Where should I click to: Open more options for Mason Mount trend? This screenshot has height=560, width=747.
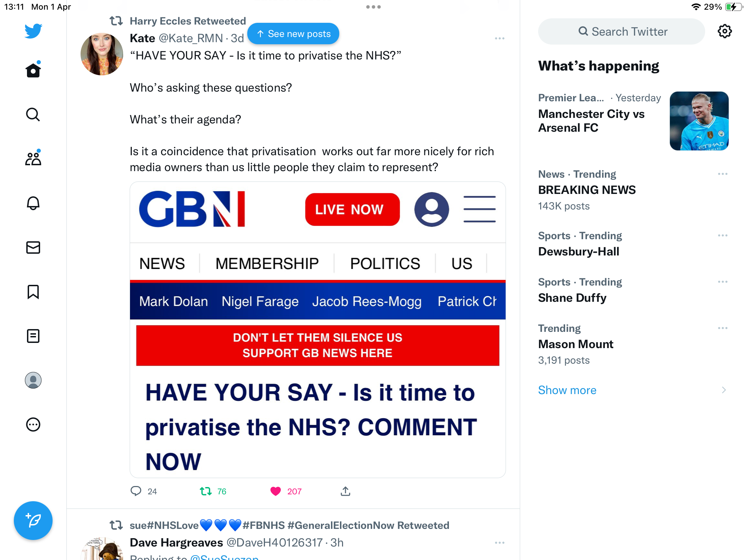point(723,328)
